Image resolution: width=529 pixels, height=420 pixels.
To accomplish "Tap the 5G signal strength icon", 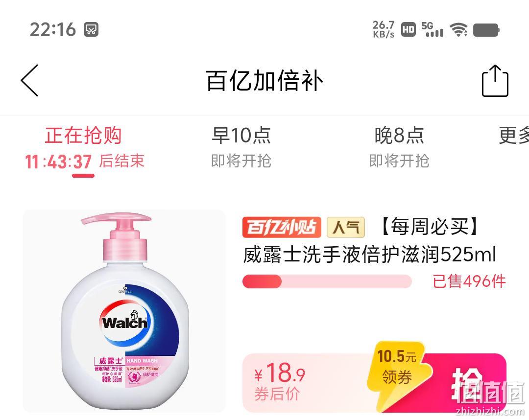I will (x=432, y=29).
